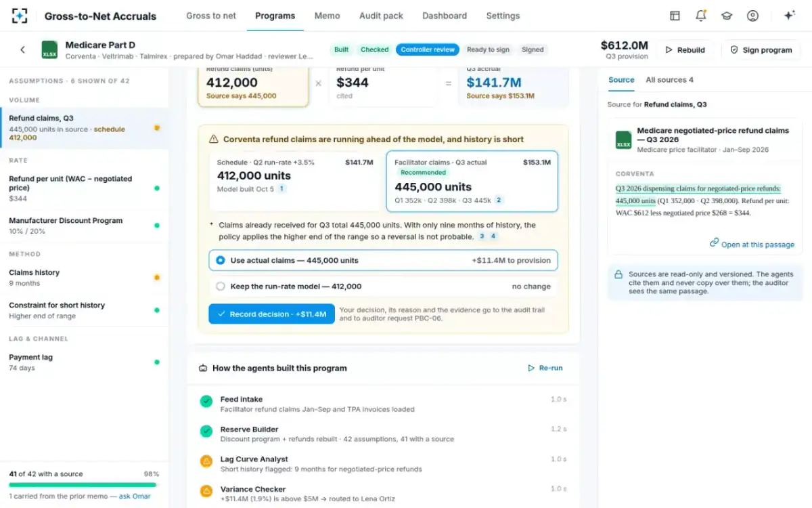Image resolution: width=812 pixels, height=508 pixels.
Task: Click the Feed intake completed check icon
Action: pyautogui.click(x=206, y=402)
